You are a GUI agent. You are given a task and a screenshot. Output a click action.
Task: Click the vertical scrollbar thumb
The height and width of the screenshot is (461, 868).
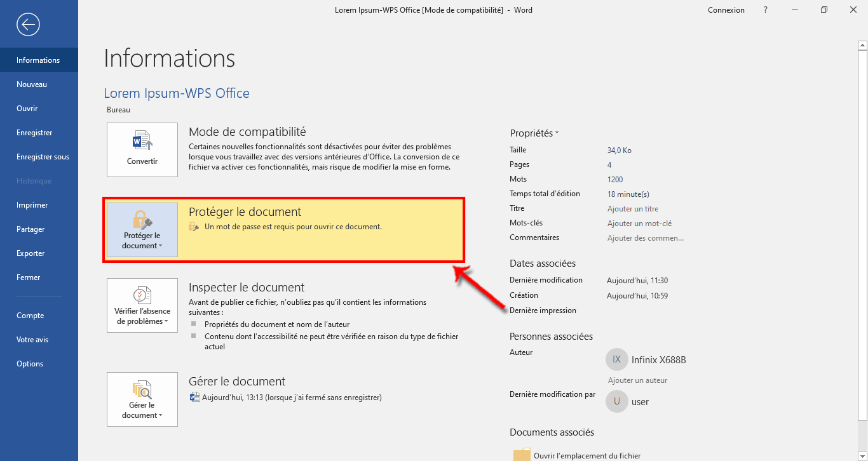(x=862, y=236)
